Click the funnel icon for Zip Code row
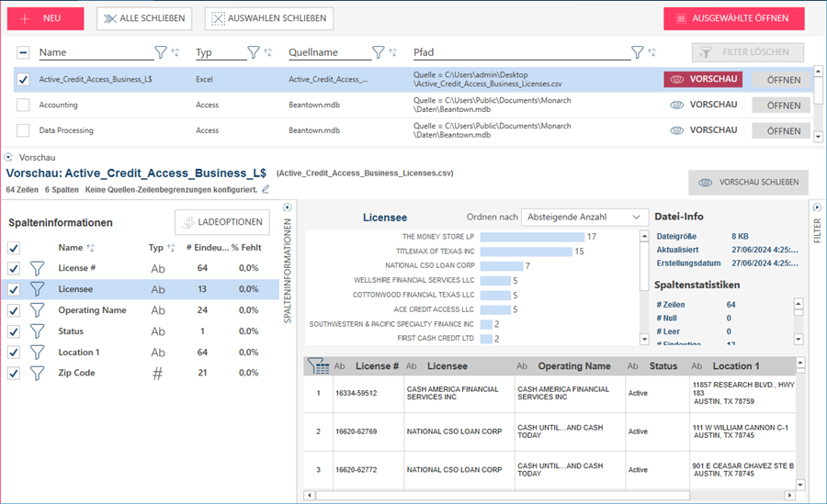The image size is (827, 504). point(37,373)
